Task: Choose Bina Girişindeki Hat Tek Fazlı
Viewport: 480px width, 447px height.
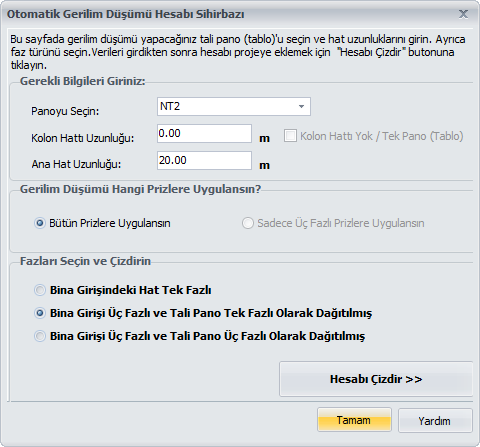Action: 40,290
